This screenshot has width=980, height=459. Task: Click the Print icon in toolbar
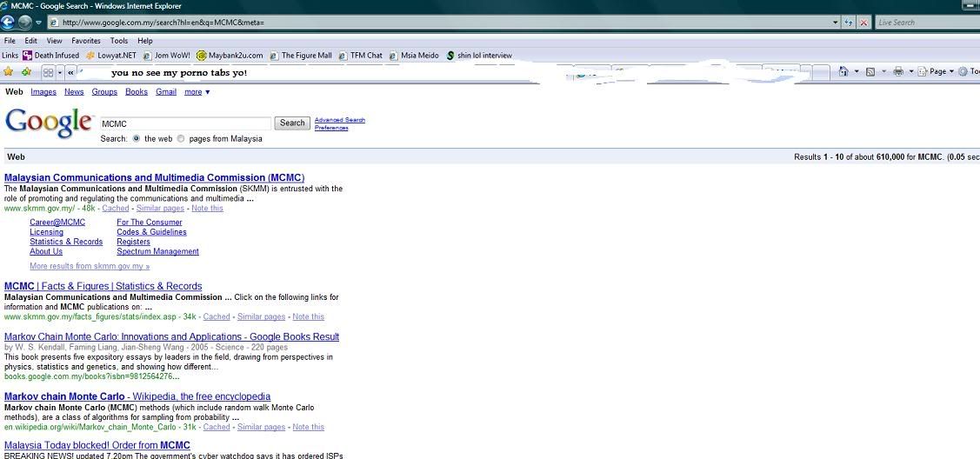[x=898, y=72]
